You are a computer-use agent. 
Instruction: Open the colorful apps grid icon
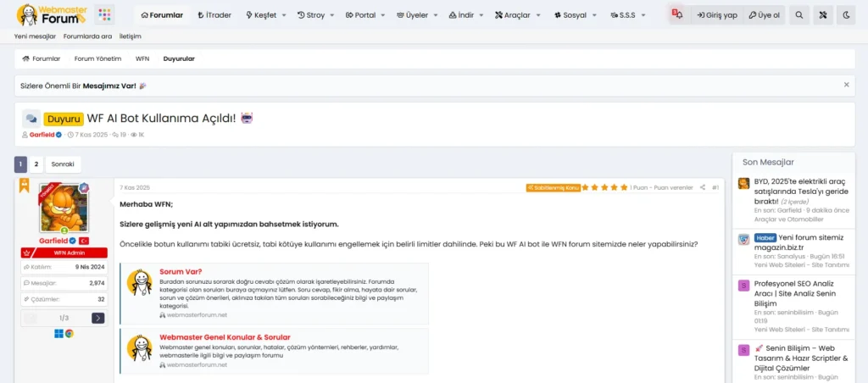pos(104,15)
